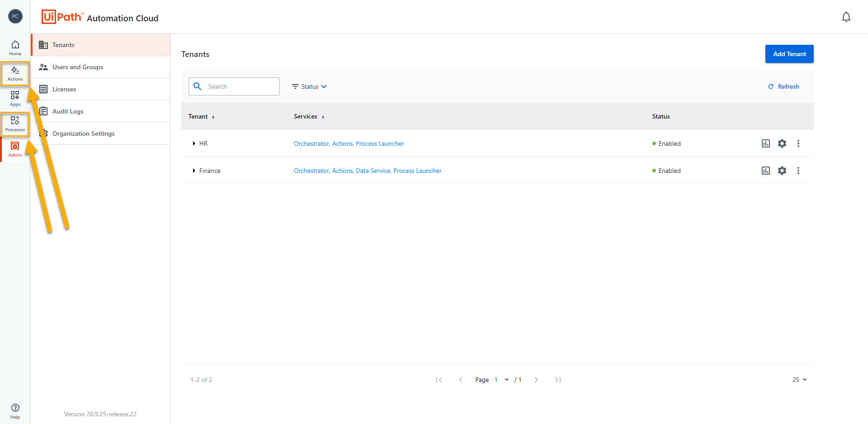Open notifications via the bell icon
The width and height of the screenshot is (868, 424).
coord(846,17)
